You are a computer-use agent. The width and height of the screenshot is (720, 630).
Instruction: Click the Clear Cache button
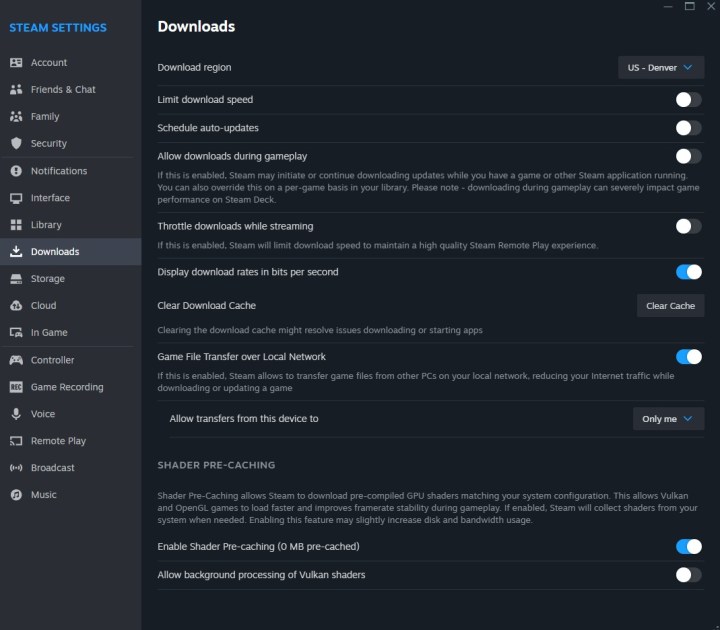(670, 306)
